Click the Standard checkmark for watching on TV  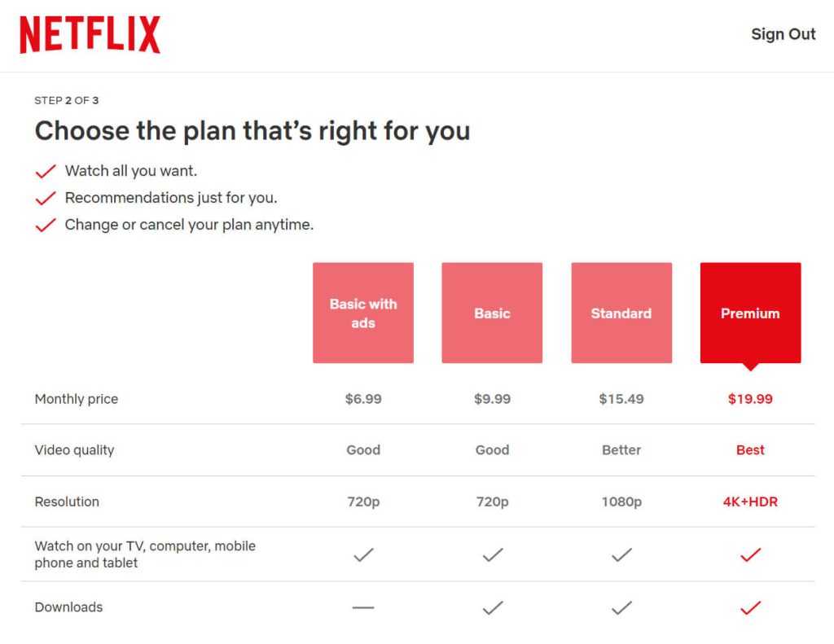click(621, 554)
